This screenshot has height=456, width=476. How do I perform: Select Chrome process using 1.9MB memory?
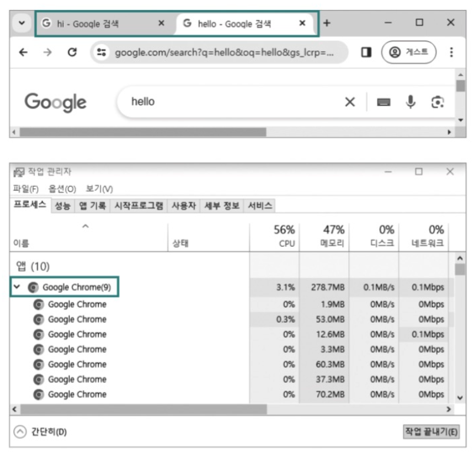(232, 304)
